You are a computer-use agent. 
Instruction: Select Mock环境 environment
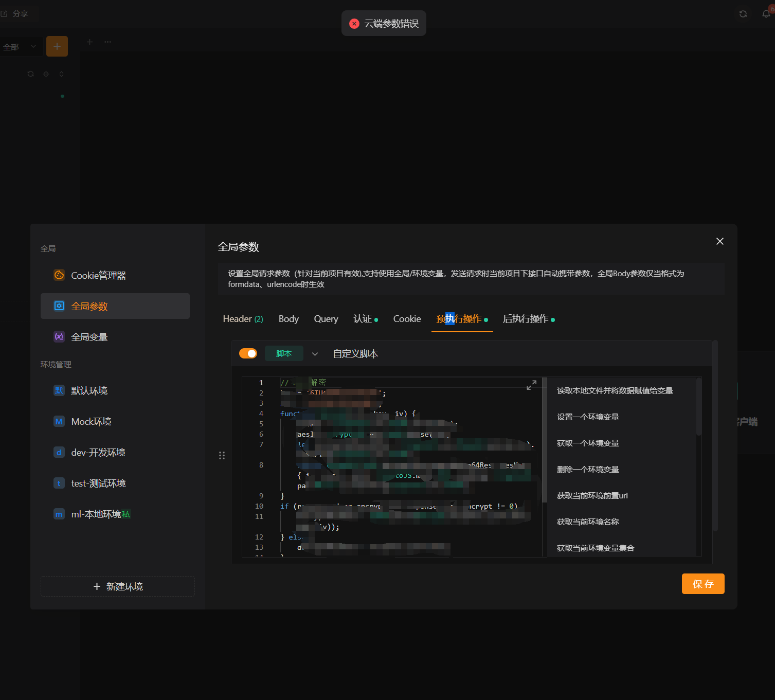[115, 421]
